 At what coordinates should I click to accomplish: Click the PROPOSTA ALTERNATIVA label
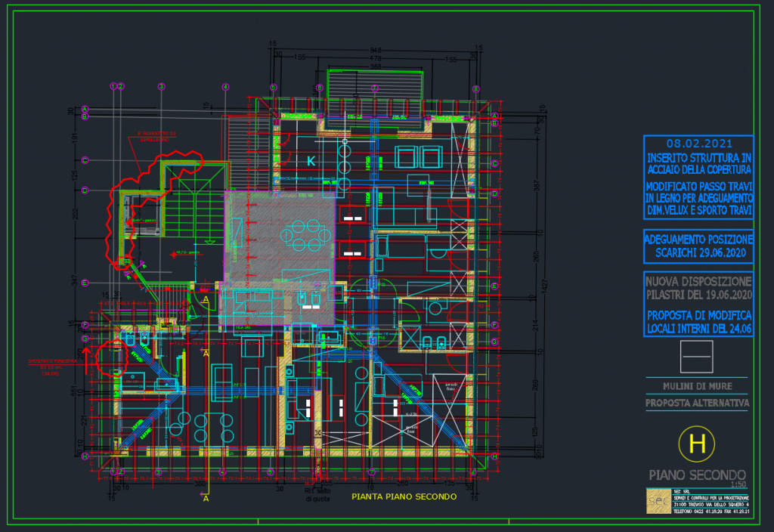(x=696, y=403)
